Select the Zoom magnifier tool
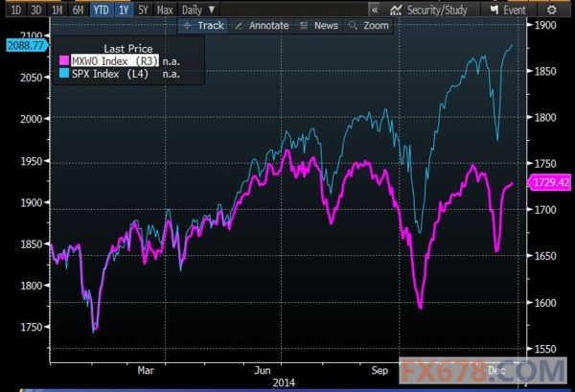The image size is (575, 392). click(369, 25)
